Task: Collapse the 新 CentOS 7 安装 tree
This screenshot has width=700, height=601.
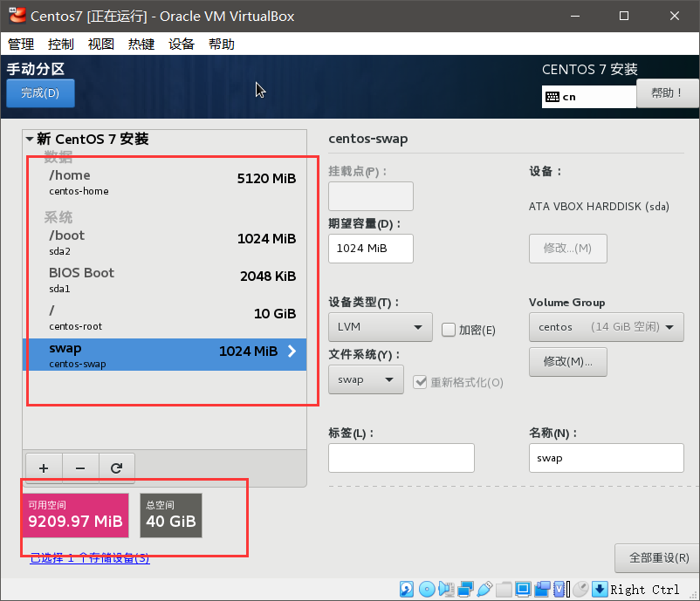Action: [30, 140]
